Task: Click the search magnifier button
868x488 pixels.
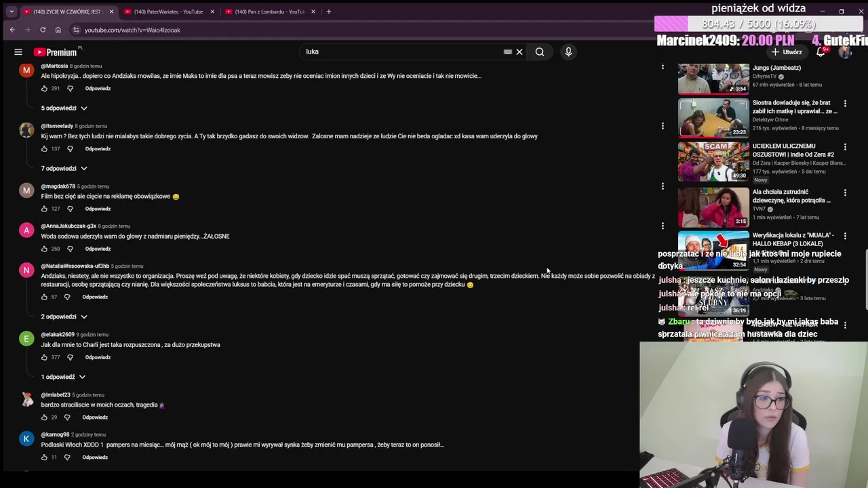Action: [540, 52]
